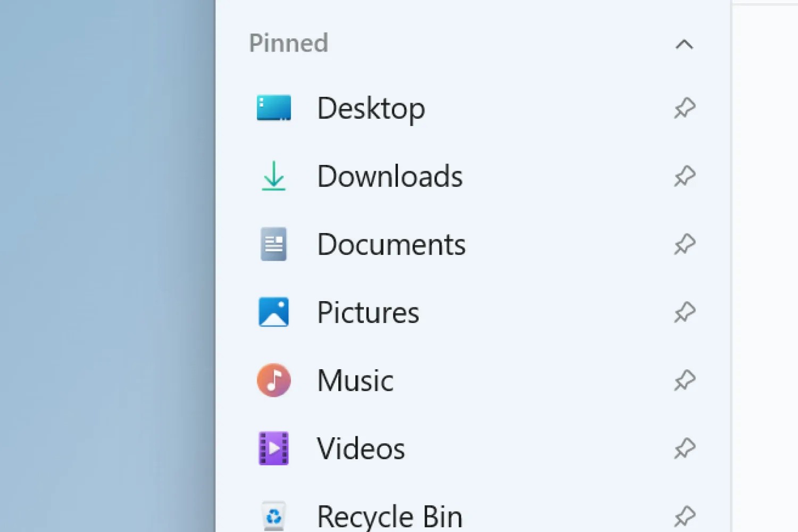Open the Downloads label text
Viewport: 798px width, 532px height.
click(x=389, y=176)
